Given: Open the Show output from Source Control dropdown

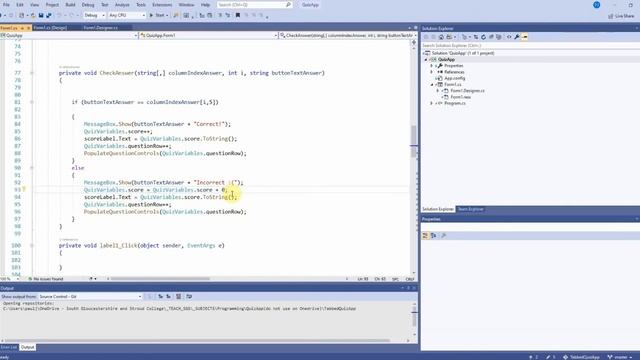Looking at the screenshot, I should pos(90,296).
